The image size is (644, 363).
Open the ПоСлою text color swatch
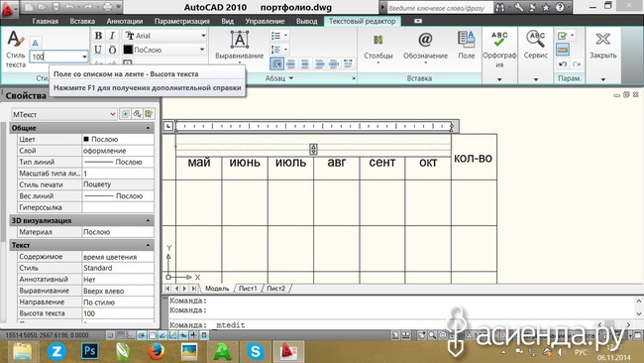(128, 50)
